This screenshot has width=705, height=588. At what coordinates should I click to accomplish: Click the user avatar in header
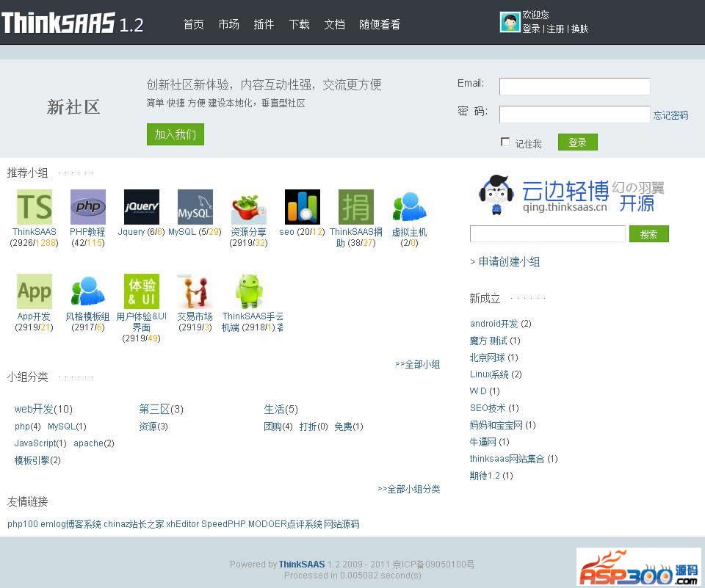510,21
